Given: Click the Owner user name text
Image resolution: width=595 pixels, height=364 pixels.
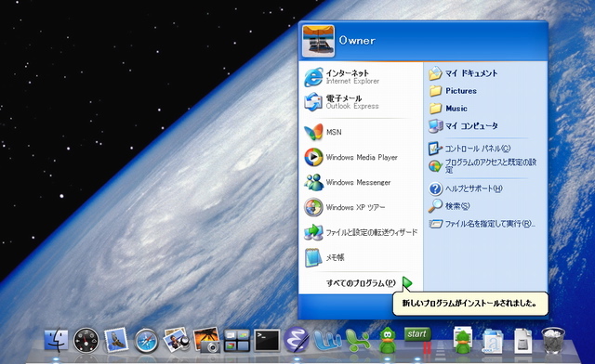Looking at the screenshot, I should point(357,41).
